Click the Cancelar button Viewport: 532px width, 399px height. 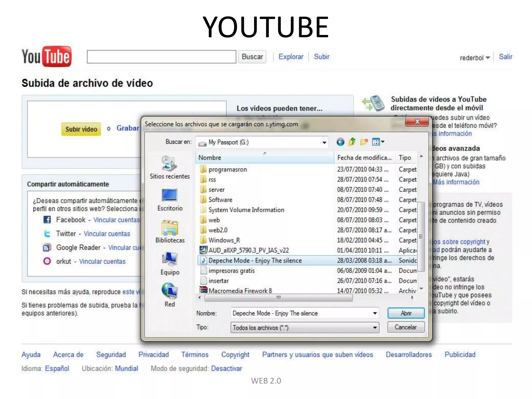(406, 327)
